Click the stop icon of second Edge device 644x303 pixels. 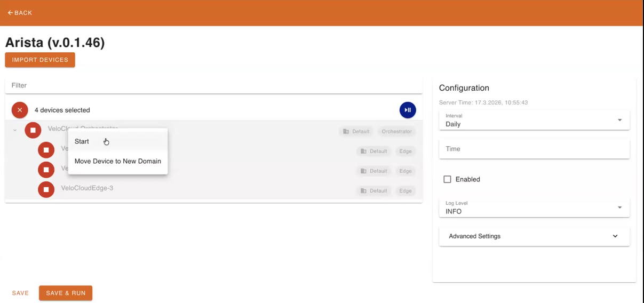(x=46, y=170)
